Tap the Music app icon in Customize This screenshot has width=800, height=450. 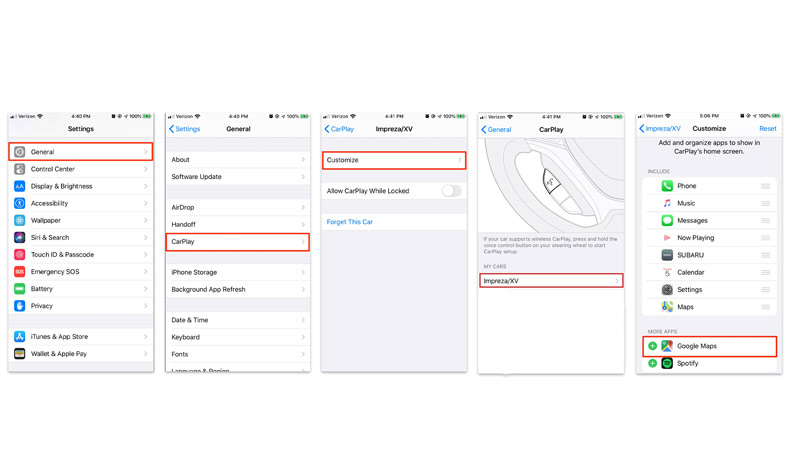667,203
